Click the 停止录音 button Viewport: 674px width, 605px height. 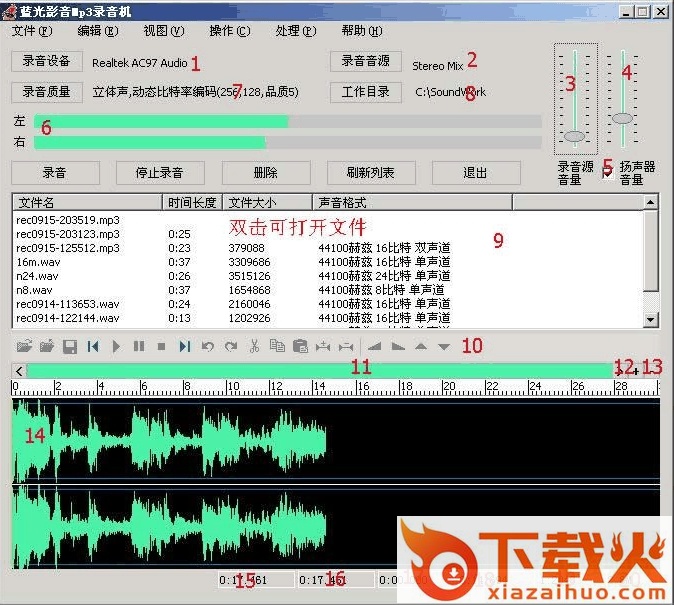(158, 172)
